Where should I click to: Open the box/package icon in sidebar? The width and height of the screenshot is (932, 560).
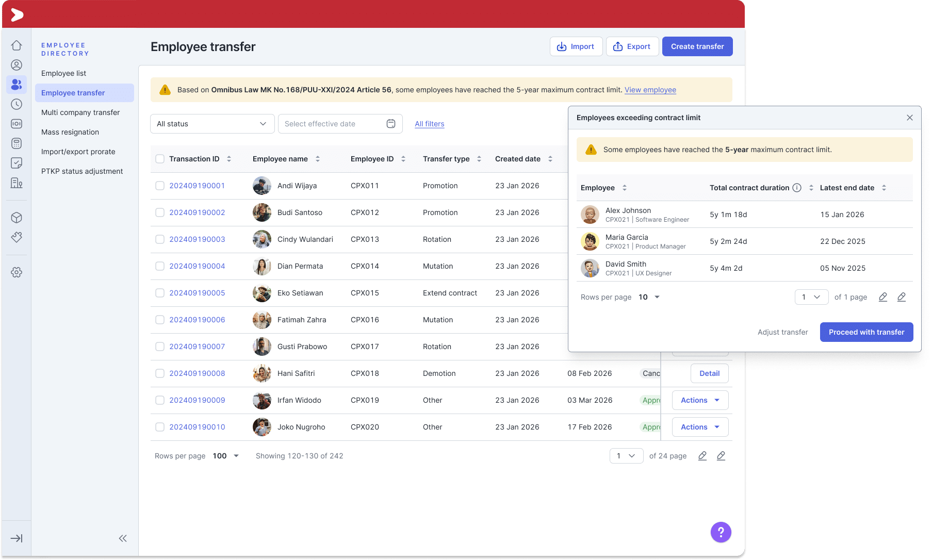point(17,218)
